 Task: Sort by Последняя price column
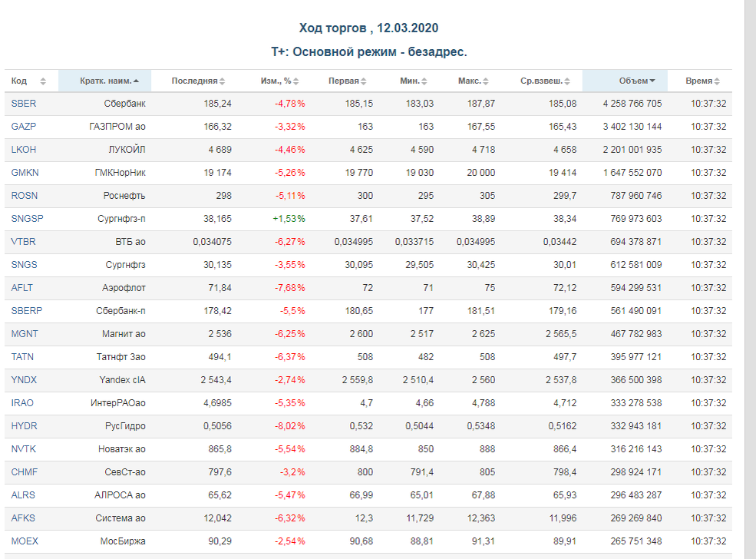click(198, 81)
